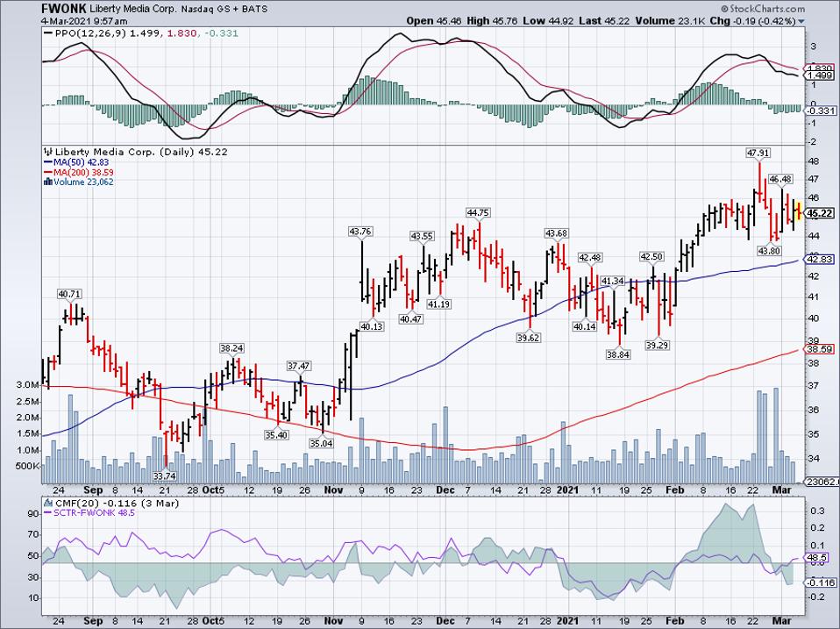Click the 47.91 peak price annotation

point(758,154)
